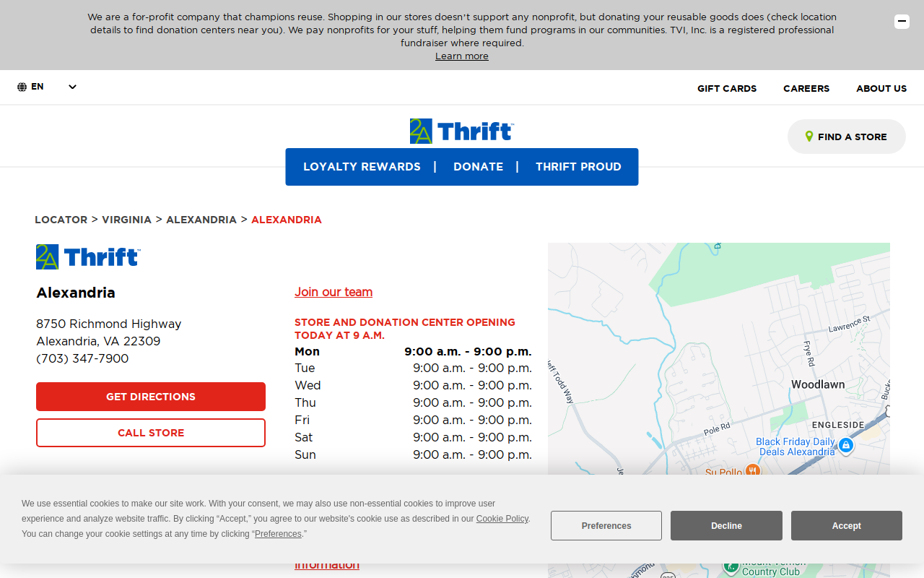Image resolution: width=924 pixels, height=578 pixels.
Task: Click the Woodlawn label on the map
Action: 818,384
